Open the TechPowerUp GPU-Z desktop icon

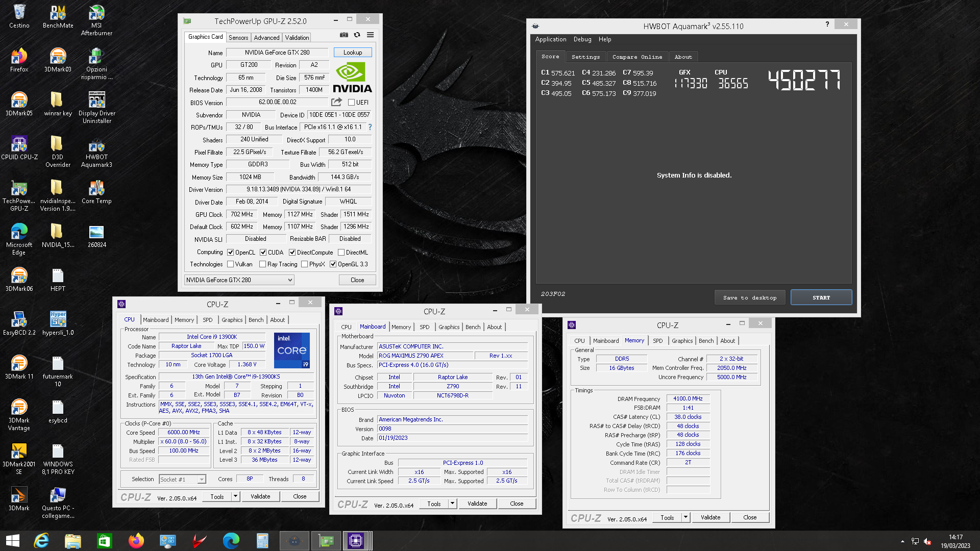[x=19, y=196]
